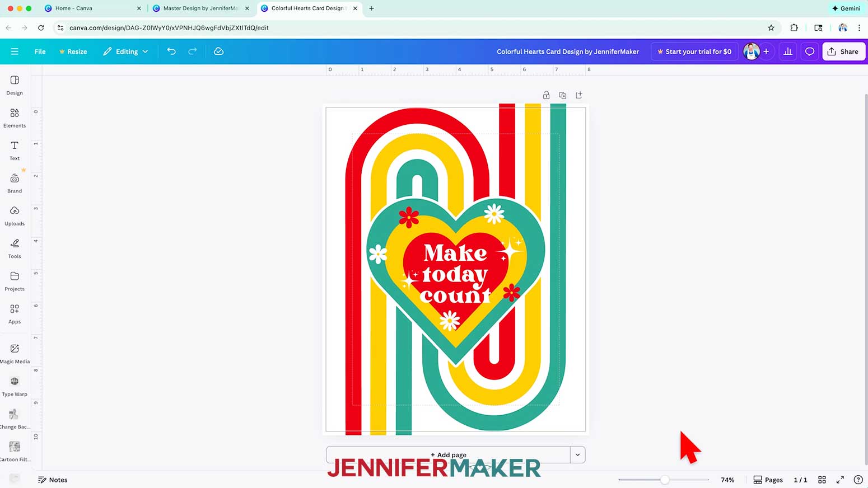Click the Add page button
868x488 pixels.
(448, 454)
